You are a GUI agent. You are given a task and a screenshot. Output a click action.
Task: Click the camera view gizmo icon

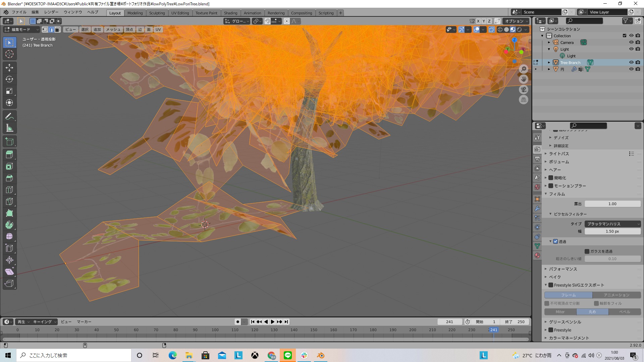[x=524, y=89]
